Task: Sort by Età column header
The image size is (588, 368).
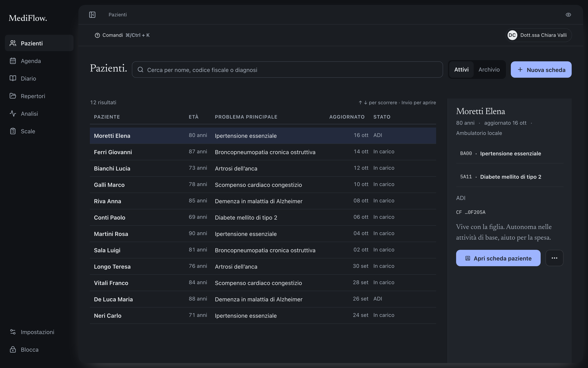Action: (x=194, y=117)
